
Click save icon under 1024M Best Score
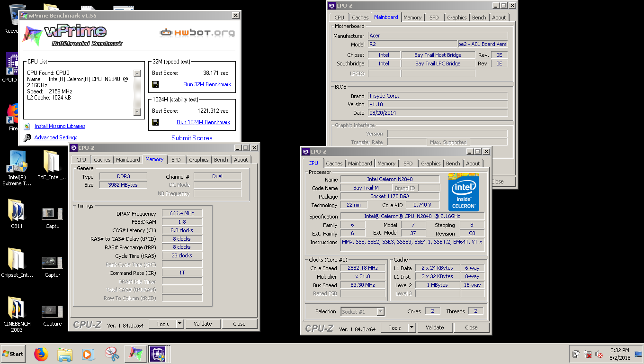(x=155, y=122)
